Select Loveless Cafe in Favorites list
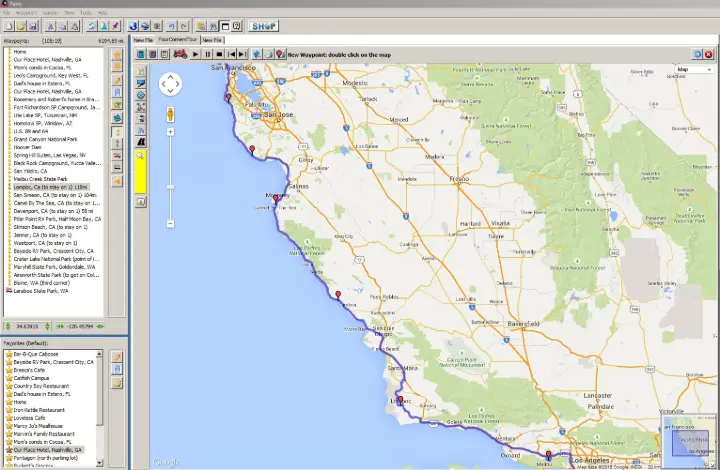The image size is (720, 470). [x=33, y=418]
